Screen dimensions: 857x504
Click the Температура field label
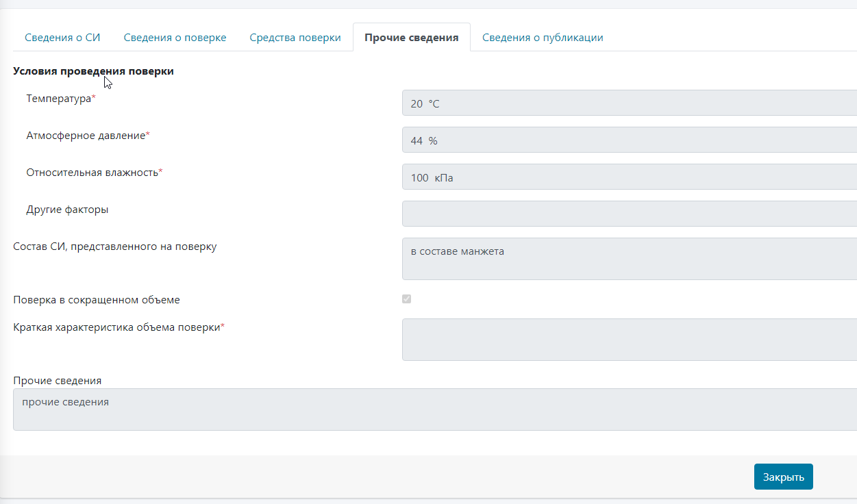59,99
